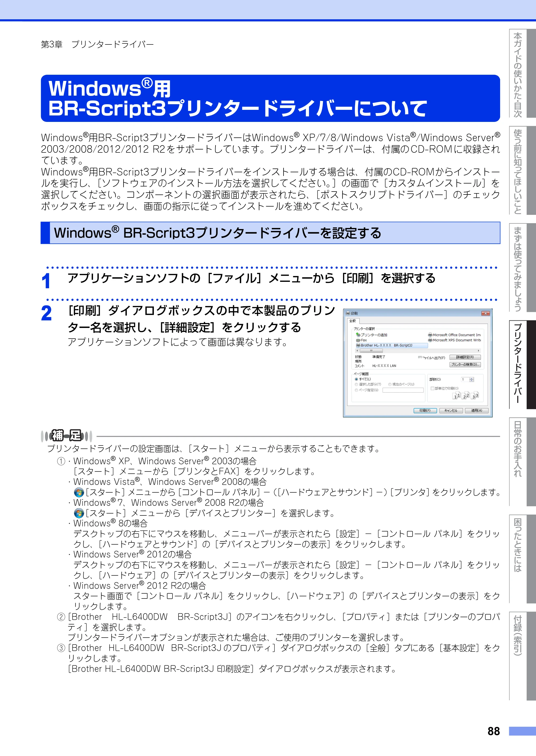The height and width of the screenshot is (756, 536).
Task: Choose Brother HL-XXXX BR-Script3J printer
Action: tap(392, 345)
